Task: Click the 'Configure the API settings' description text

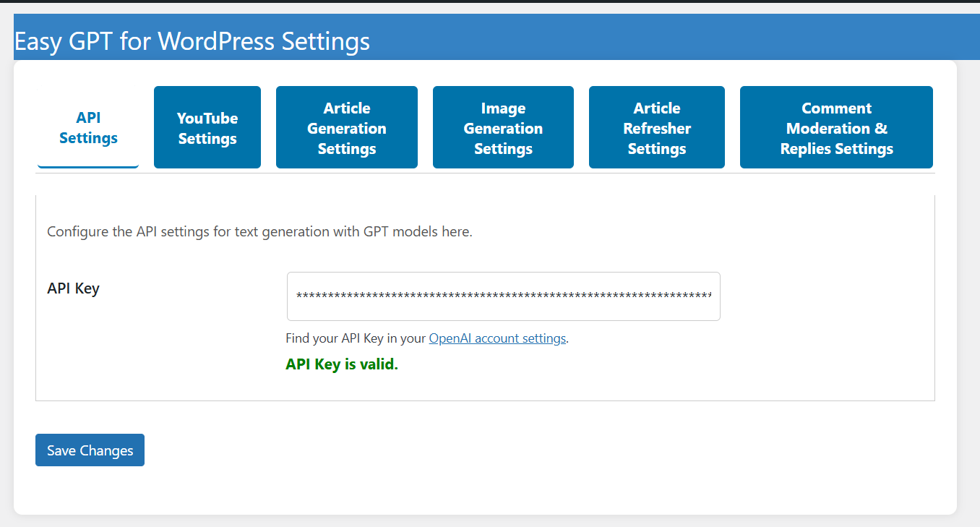Action: [259, 233]
